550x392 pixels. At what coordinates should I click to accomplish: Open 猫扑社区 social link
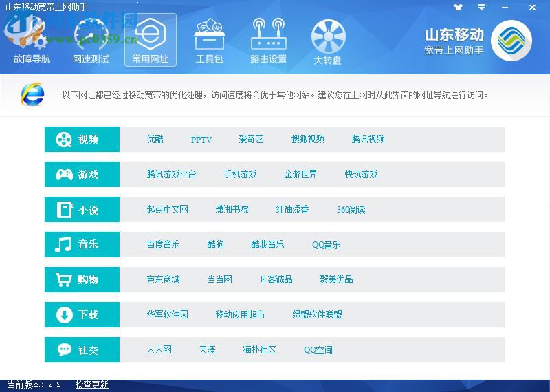tap(260, 350)
